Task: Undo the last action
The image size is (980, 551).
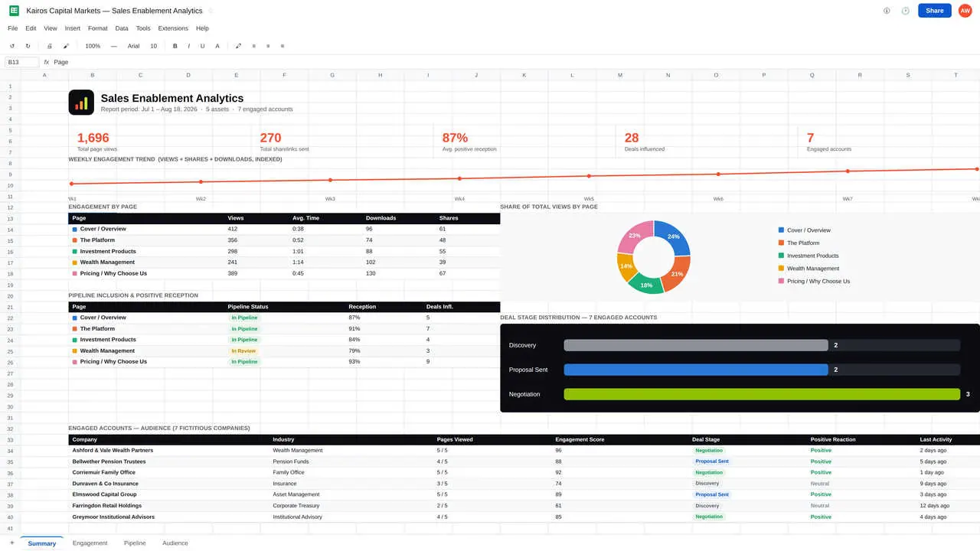Action: pos(12,46)
